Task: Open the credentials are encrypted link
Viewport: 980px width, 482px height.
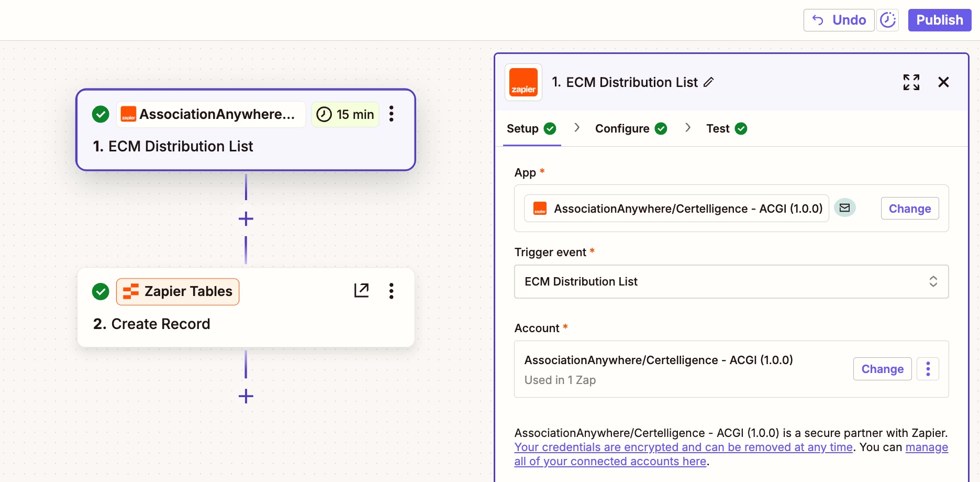Action: 684,447
